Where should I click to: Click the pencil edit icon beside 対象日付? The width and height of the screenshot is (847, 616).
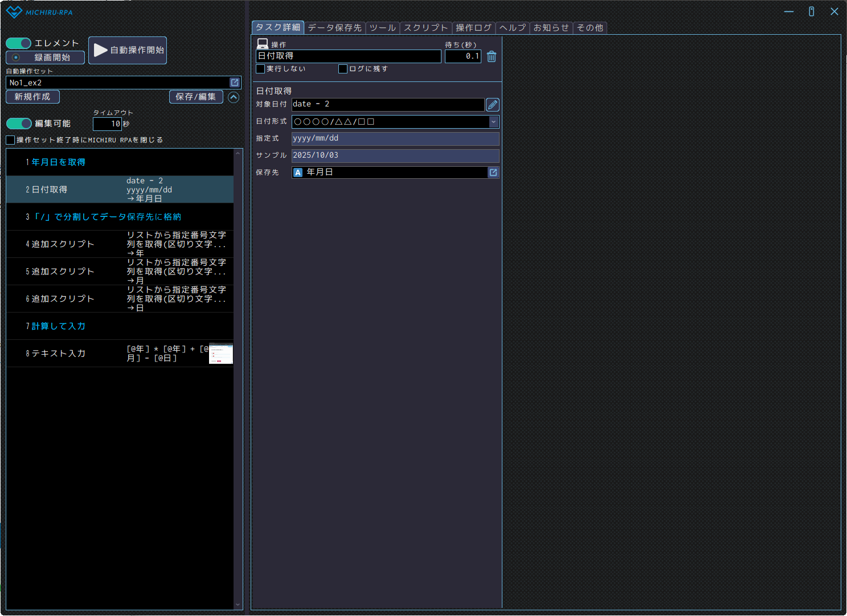[493, 105]
